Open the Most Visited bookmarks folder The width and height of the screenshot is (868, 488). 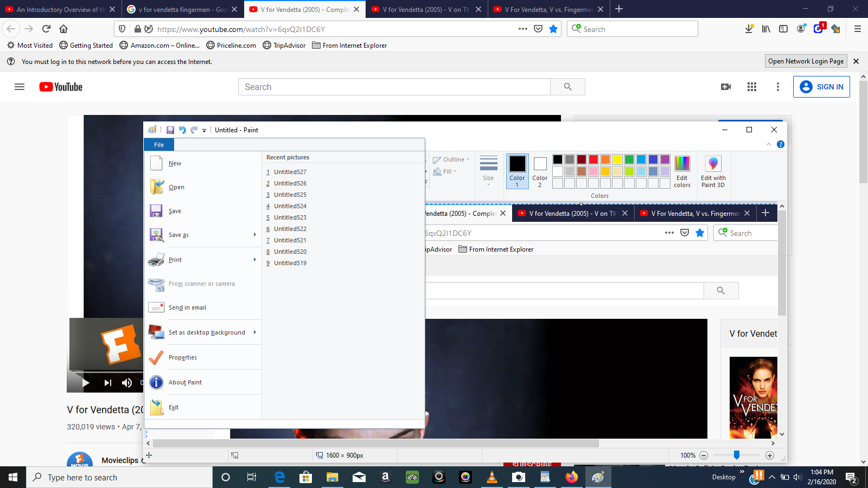[30, 46]
